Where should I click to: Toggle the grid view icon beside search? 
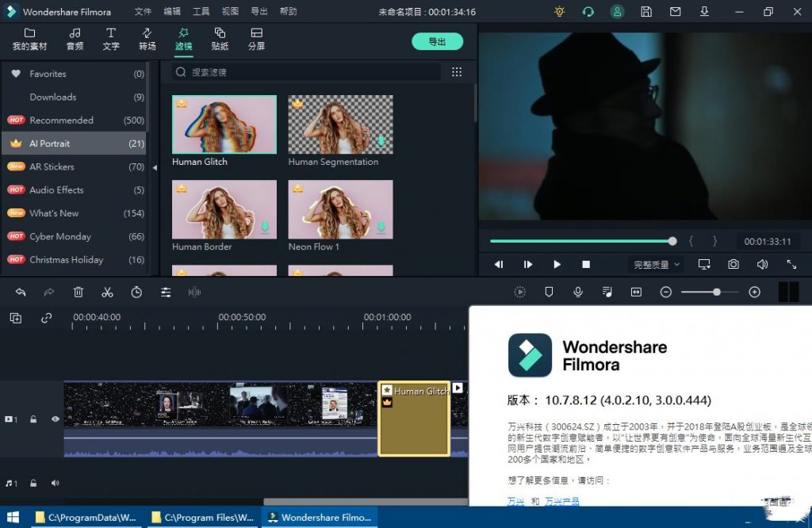457,72
